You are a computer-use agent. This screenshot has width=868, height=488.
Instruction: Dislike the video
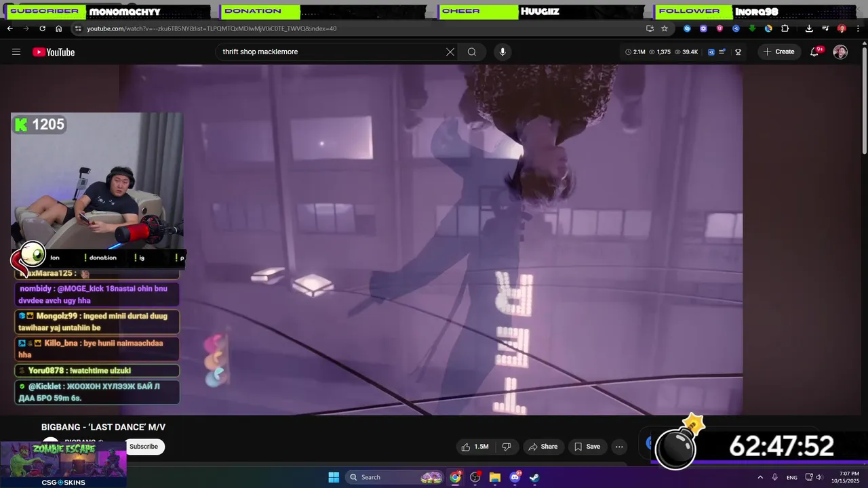507,447
